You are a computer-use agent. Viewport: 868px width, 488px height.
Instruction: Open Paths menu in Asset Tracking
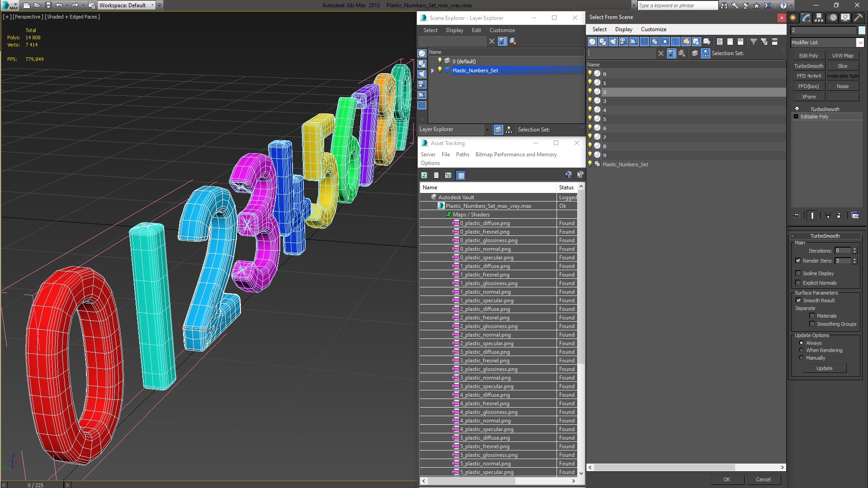tap(462, 155)
